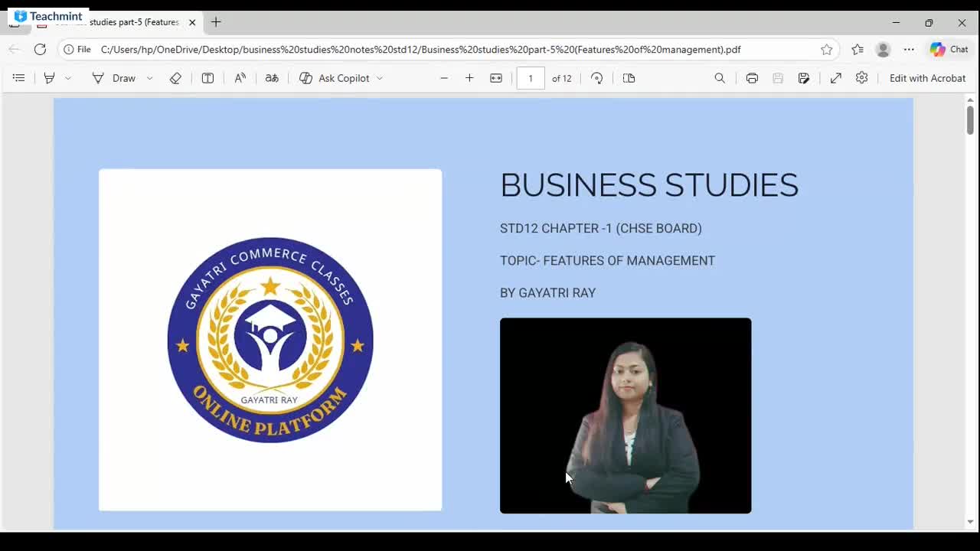Click the address bar URL
This screenshot has height=551, width=980.
(x=420, y=49)
